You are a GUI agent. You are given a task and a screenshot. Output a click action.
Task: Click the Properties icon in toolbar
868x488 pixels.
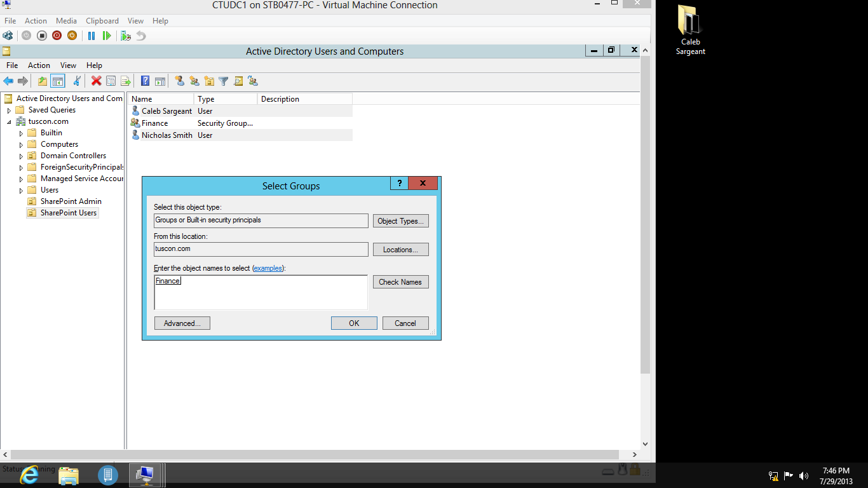(x=111, y=81)
